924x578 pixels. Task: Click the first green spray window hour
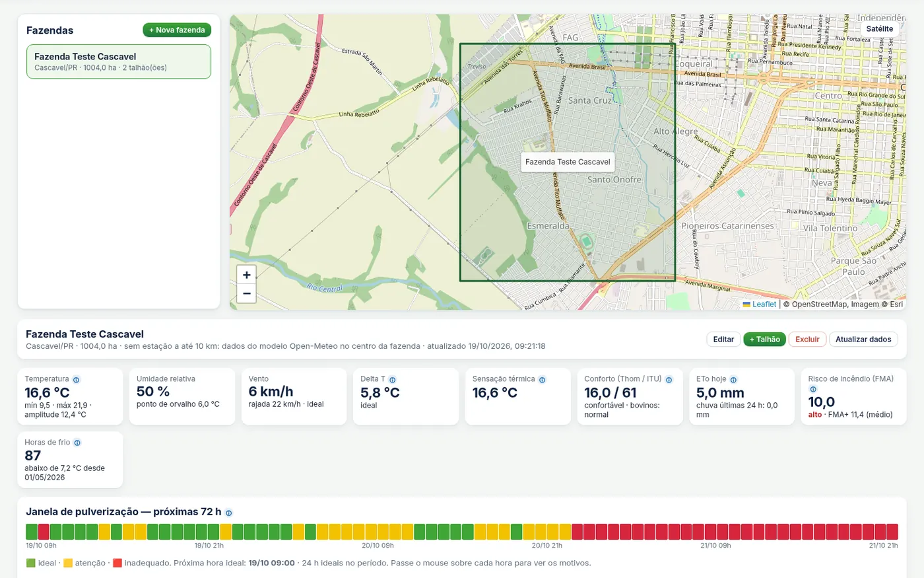32,531
